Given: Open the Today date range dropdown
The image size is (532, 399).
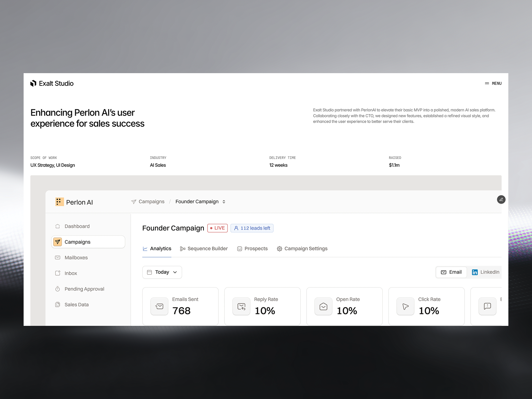Looking at the screenshot, I should pos(162,272).
